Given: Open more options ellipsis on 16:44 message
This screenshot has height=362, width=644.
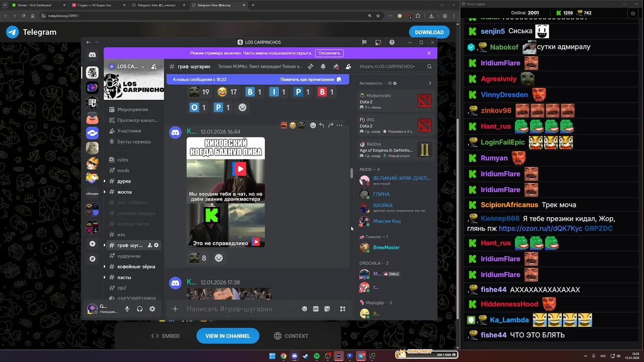Looking at the screenshot, I should 340,125.
